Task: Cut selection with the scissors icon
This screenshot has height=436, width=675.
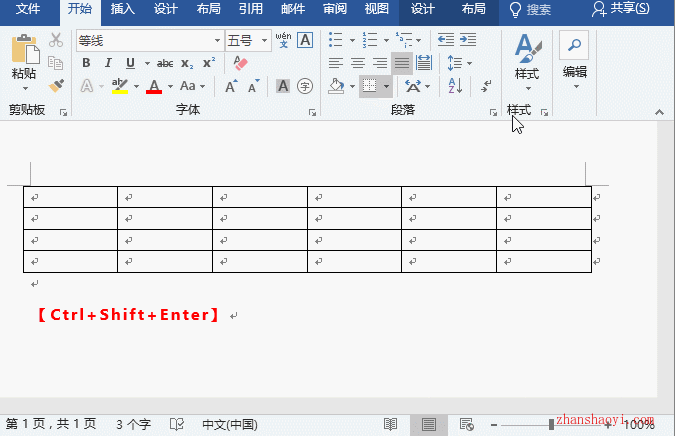Action: coord(56,40)
